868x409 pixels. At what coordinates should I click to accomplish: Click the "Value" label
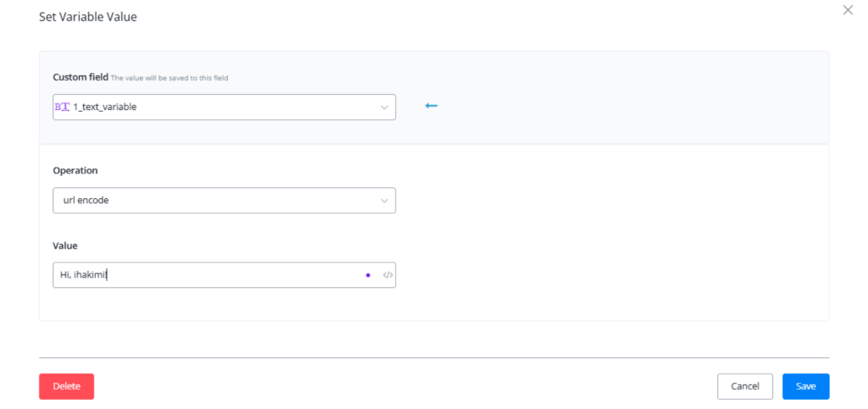point(65,246)
